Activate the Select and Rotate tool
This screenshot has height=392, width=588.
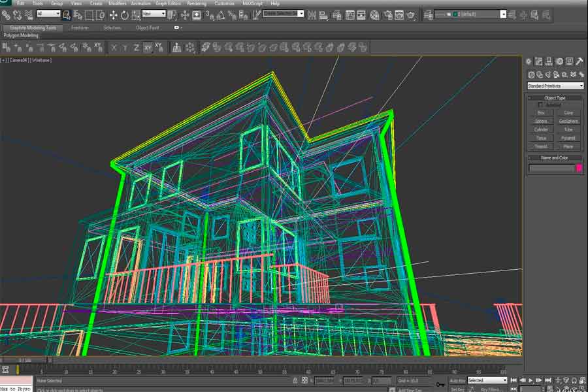point(123,14)
